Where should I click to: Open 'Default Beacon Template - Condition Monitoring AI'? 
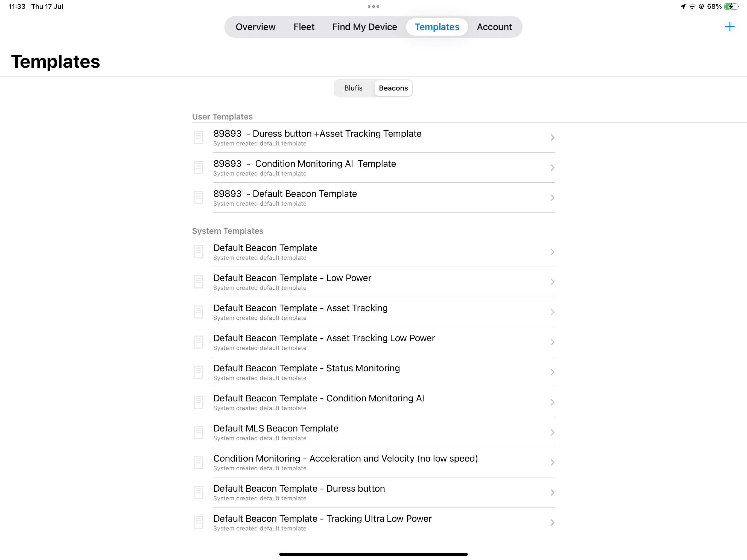pyautogui.click(x=373, y=402)
